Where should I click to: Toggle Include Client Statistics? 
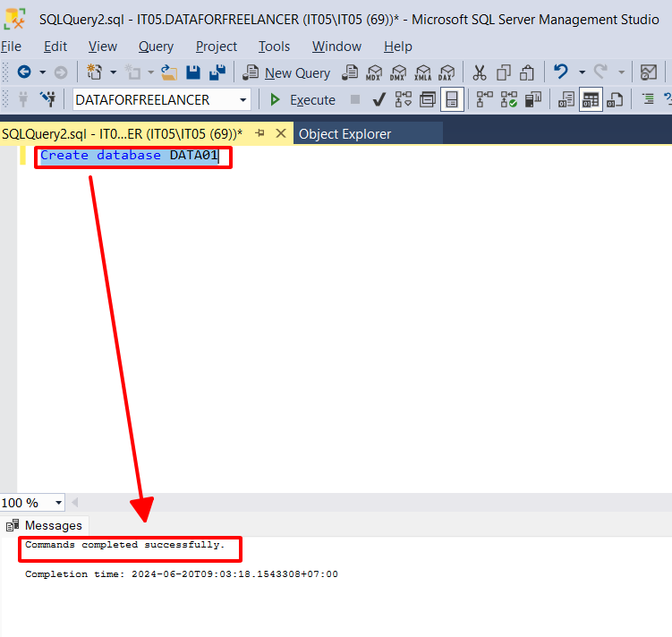pos(533,99)
